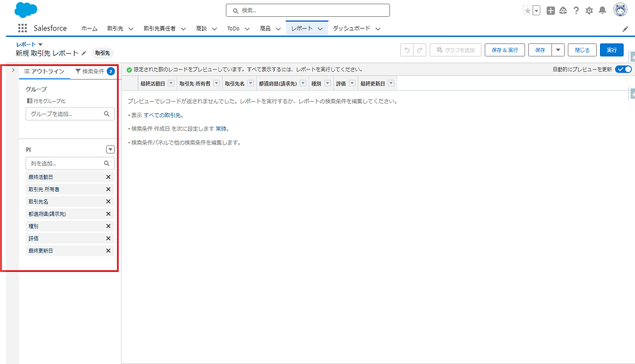Click the グラフを追加 button
Image resolution: width=635 pixels, height=364 pixels.
(456, 50)
